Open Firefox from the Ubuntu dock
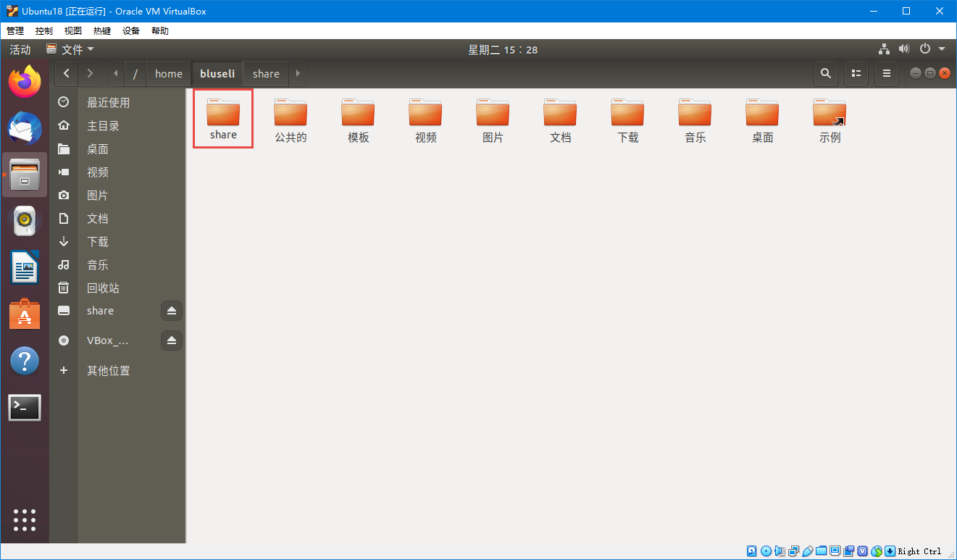The height and width of the screenshot is (560, 957). click(x=25, y=81)
